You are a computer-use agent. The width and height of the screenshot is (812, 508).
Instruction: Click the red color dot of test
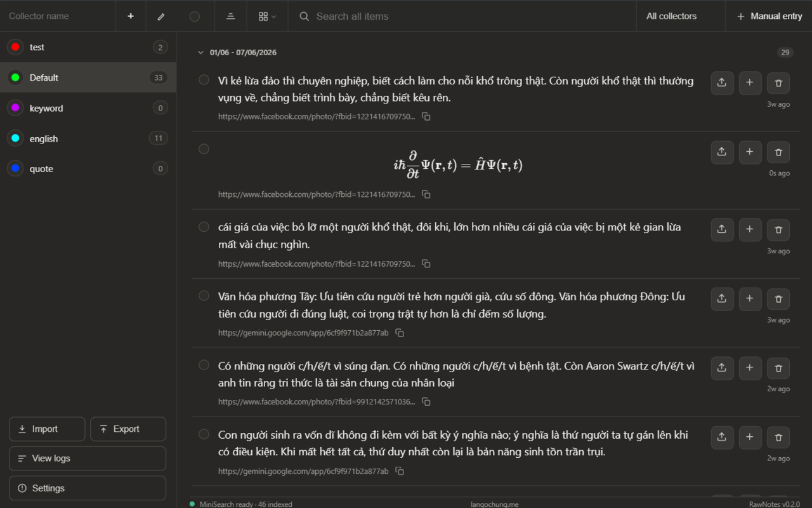point(15,47)
